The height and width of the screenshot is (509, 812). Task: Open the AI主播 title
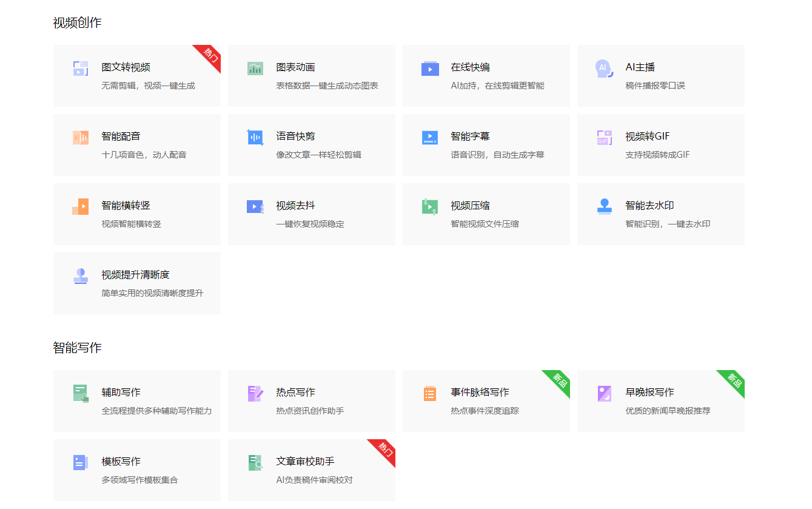pos(640,67)
